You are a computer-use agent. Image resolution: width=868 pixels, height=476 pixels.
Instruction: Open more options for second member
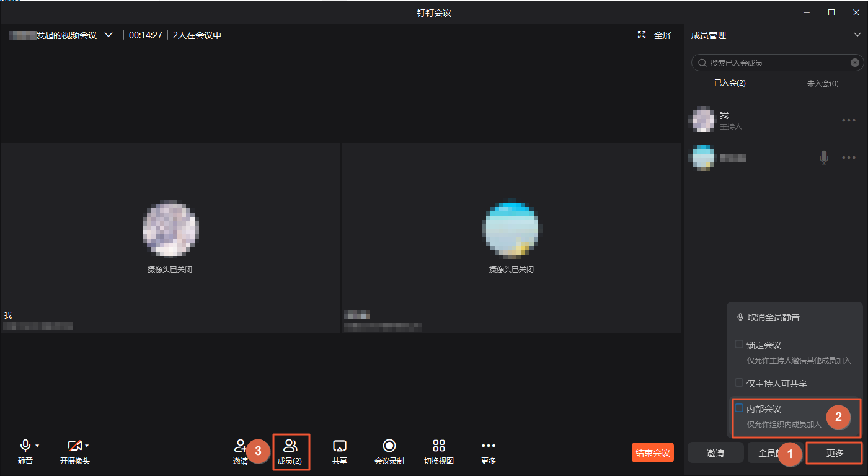pos(849,157)
